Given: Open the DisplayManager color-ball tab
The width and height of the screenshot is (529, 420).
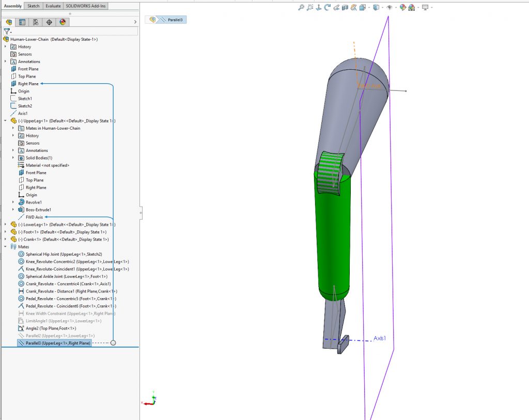Looking at the screenshot, I should click(63, 22).
